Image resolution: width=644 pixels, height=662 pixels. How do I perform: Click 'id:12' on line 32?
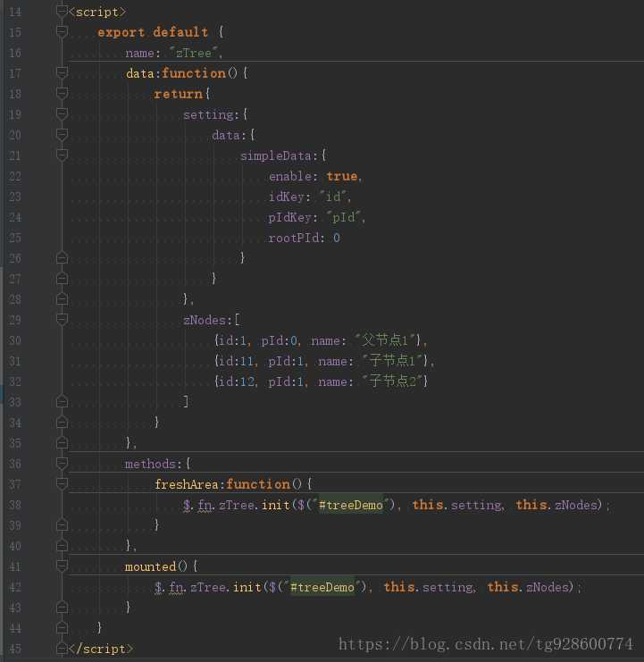point(237,381)
